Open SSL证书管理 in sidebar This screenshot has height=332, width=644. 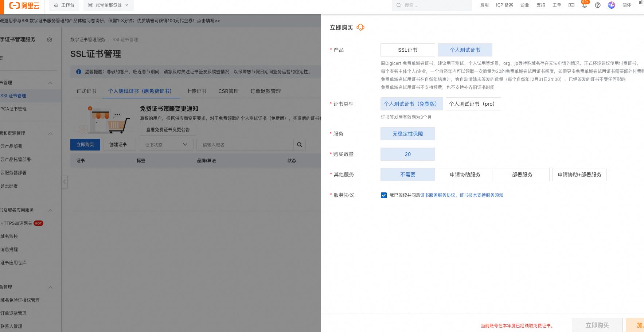[x=13, y=96]
